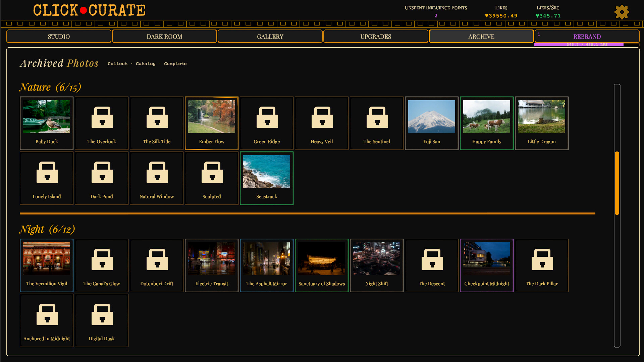
Task: Click the locked The Descent padlock
Action: (432, 259)
